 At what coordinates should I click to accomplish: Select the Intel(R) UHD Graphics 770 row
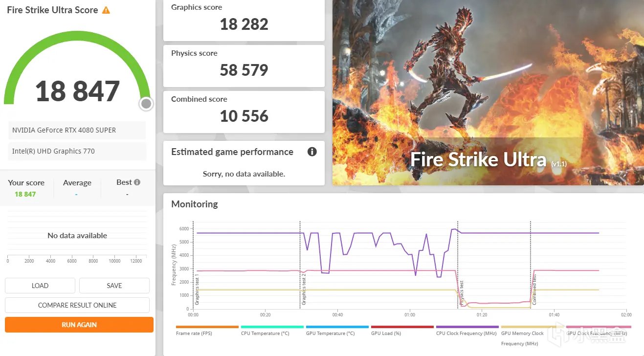(x=77, y=151)
